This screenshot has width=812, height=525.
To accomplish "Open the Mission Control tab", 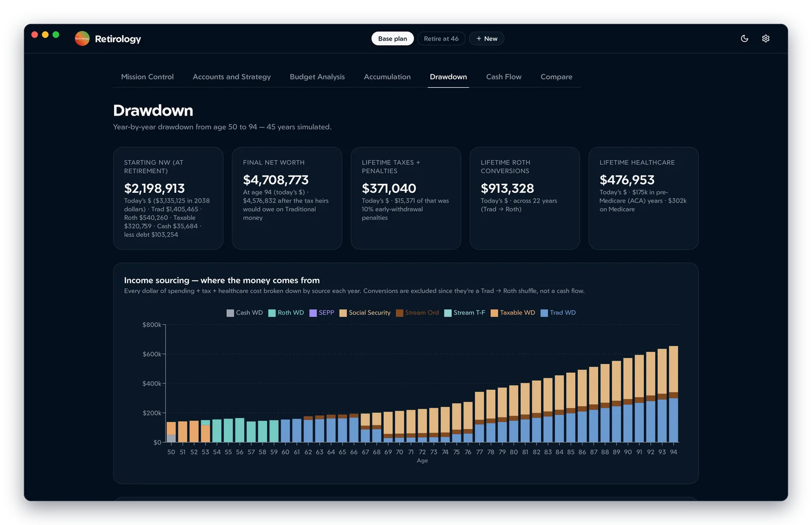I will pos(147,77).
